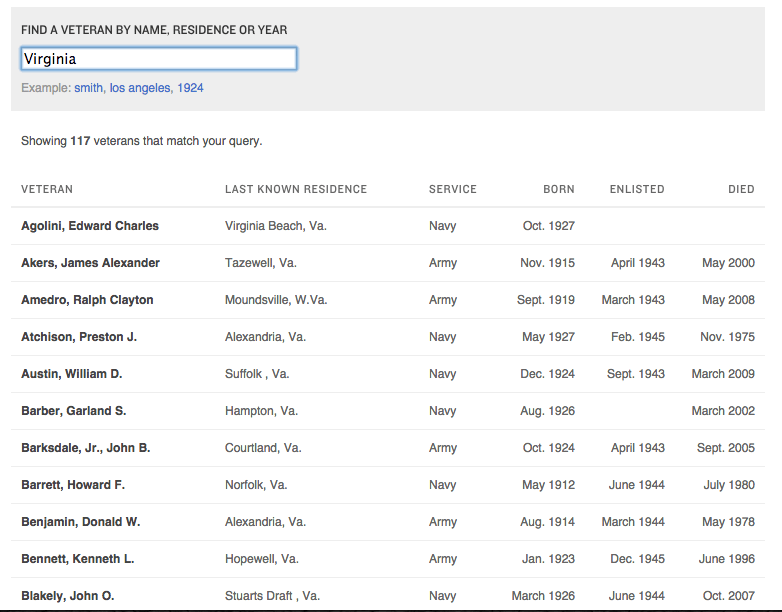Sort by the Service column header

453,189
